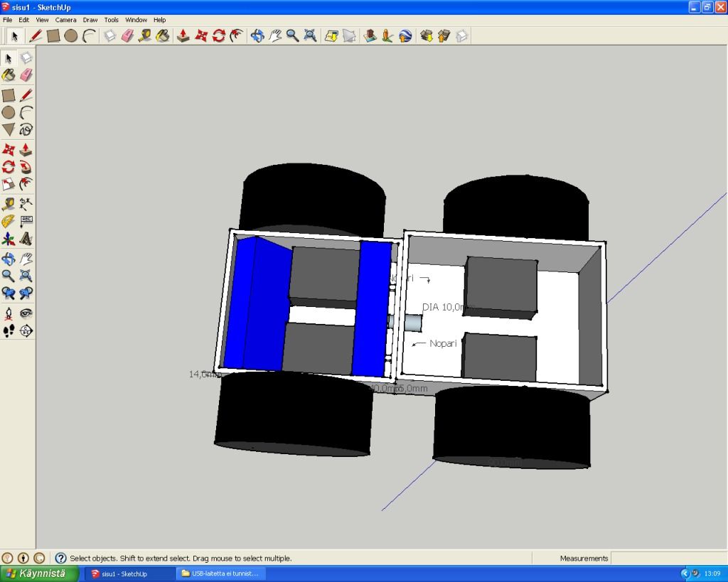
Task: Activate the Circle tool in left tool set
Action: point(9,112)
